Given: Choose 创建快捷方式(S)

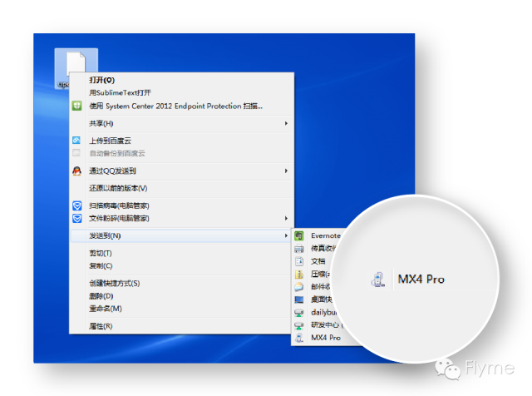Looking at the screenshot, I should (115, 283).
